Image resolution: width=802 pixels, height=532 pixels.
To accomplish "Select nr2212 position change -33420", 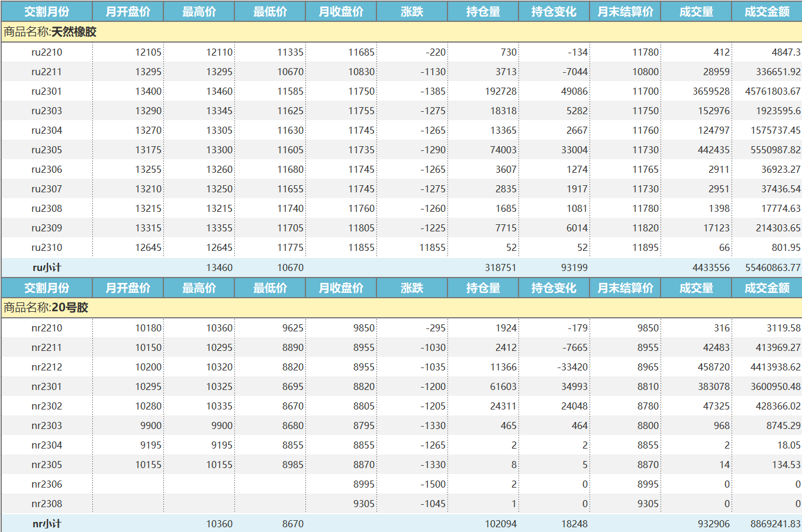I will point(572,367).
